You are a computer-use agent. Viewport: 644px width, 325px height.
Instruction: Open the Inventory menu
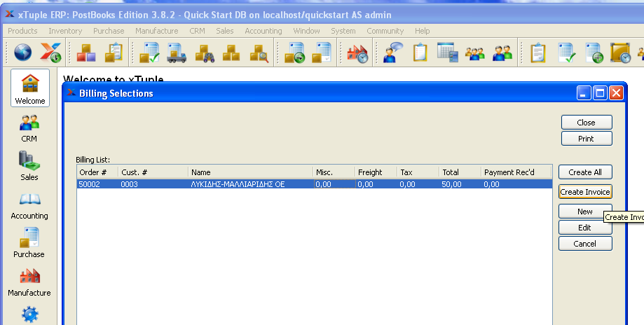[x=65, y=31]
